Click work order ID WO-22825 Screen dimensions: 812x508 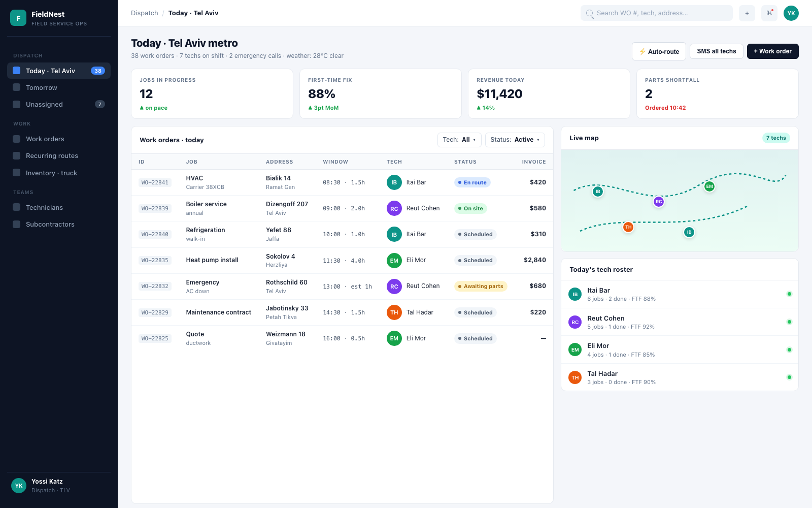pyautogui.click(x=155, y=338)
